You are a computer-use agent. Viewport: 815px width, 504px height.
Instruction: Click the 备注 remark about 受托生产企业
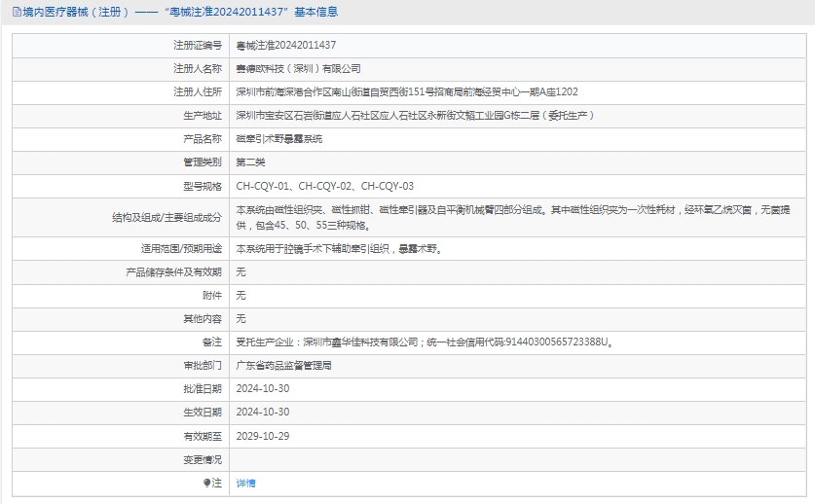click(x=423, y=342)
